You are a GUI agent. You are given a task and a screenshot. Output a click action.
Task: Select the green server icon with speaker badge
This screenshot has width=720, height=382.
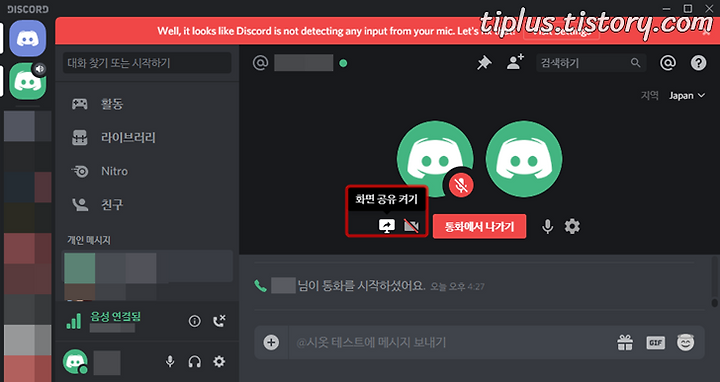pos(28,82)
